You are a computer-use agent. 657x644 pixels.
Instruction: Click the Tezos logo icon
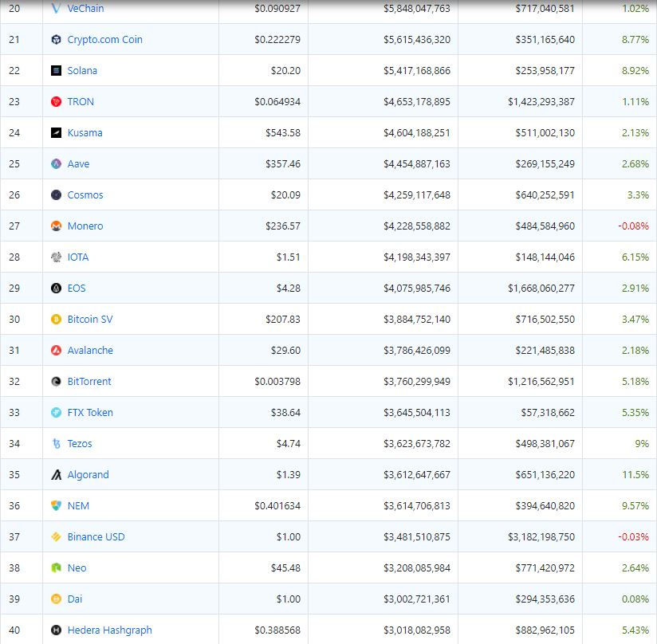coord(56,443)
